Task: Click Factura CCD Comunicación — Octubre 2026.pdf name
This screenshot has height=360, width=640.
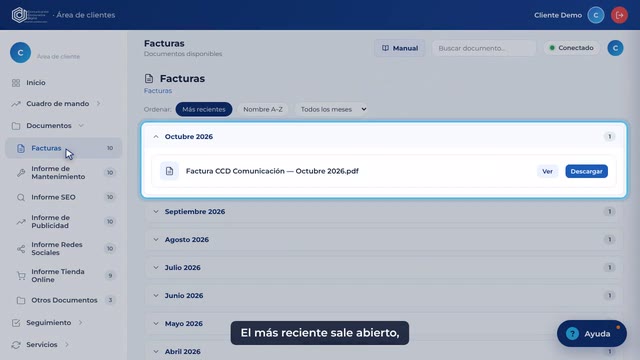Action: [x=272, y=171]
